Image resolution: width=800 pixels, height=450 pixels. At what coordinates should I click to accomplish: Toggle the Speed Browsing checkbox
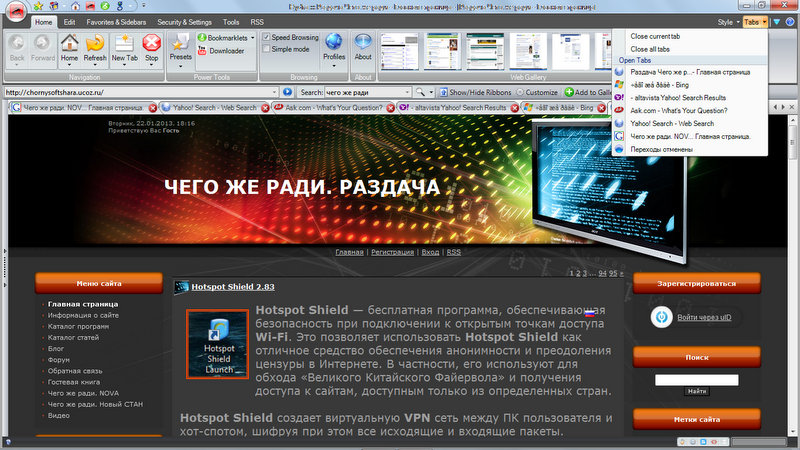[x=266, y=37]
